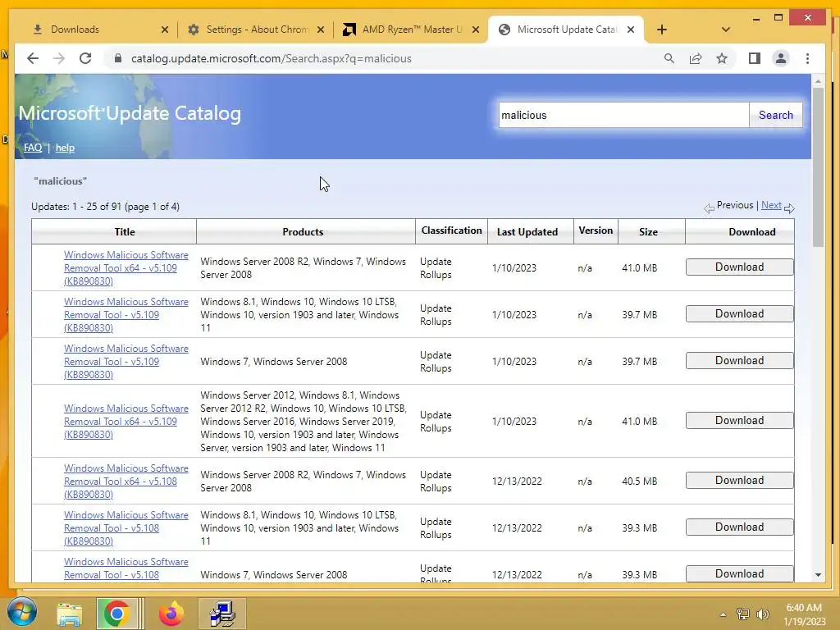The height and width of the screenshot is (630, 840).
Task: Open v5.108 tool link for Windows 8.1
Action: pyautogui.click(x=126, y=527)
